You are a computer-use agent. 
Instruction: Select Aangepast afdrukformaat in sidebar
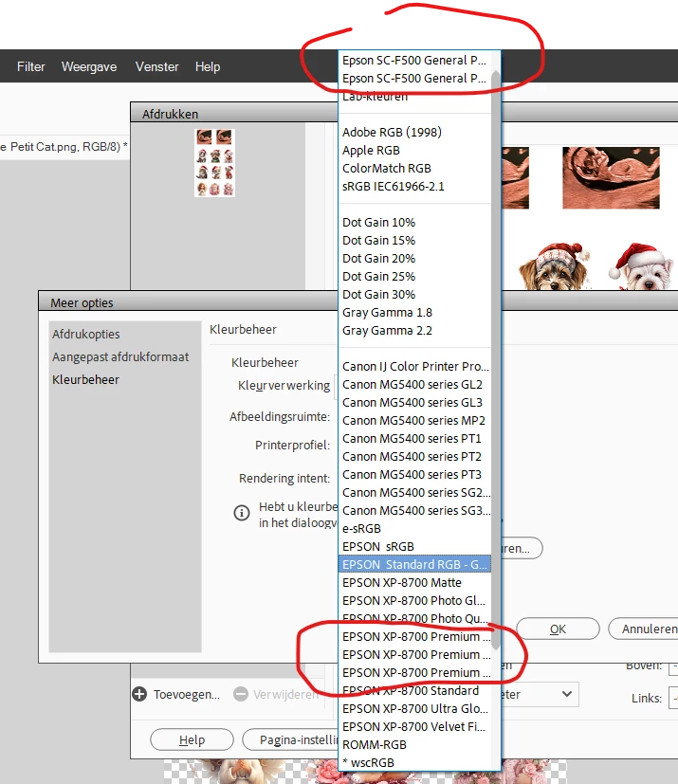pyautogui.click(x=120, y=357)
